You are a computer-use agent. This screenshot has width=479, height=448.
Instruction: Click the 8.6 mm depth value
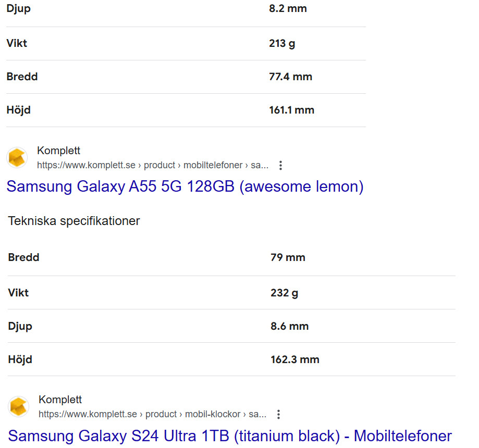[289, 326]
